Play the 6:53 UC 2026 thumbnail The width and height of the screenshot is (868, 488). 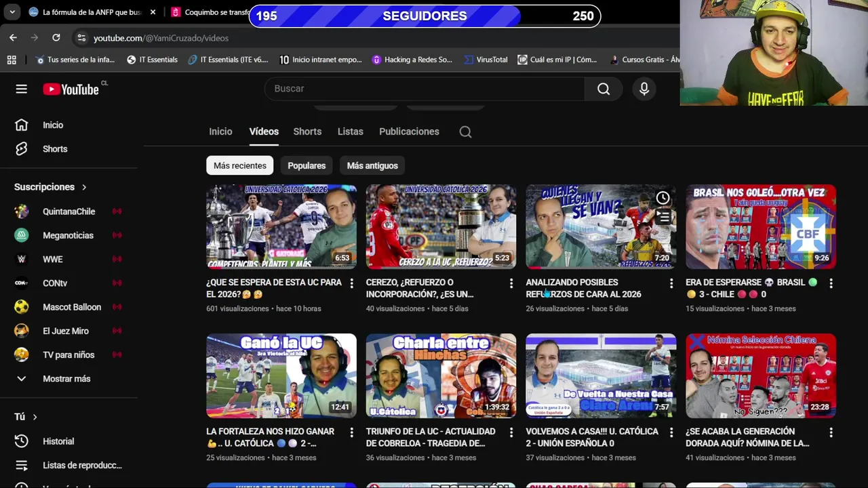[x=281, y=226]
